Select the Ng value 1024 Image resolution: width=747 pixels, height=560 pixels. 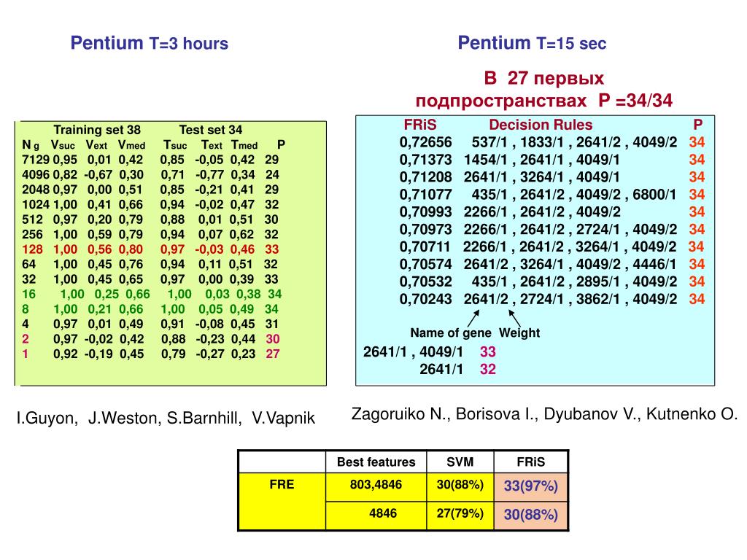[36, 204]
